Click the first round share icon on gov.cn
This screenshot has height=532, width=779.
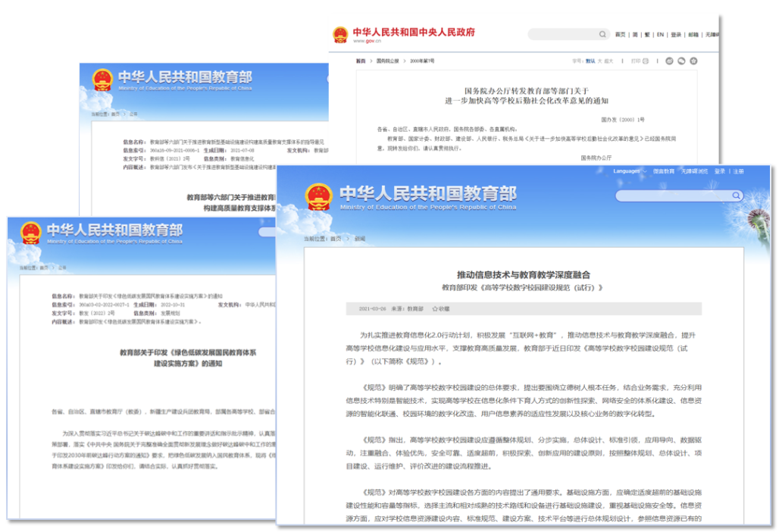click(671, 61)
